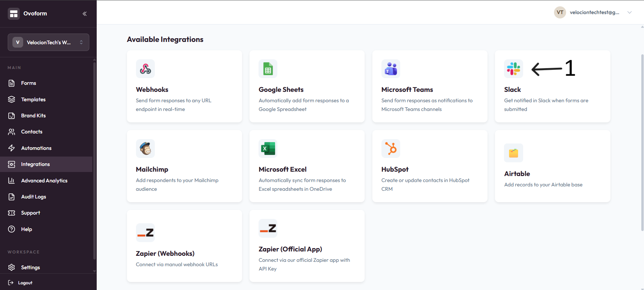The height and width of the screenshot is (290, 644).
Task: Open Microsoft Excel integration title
Action: (283, 169)
